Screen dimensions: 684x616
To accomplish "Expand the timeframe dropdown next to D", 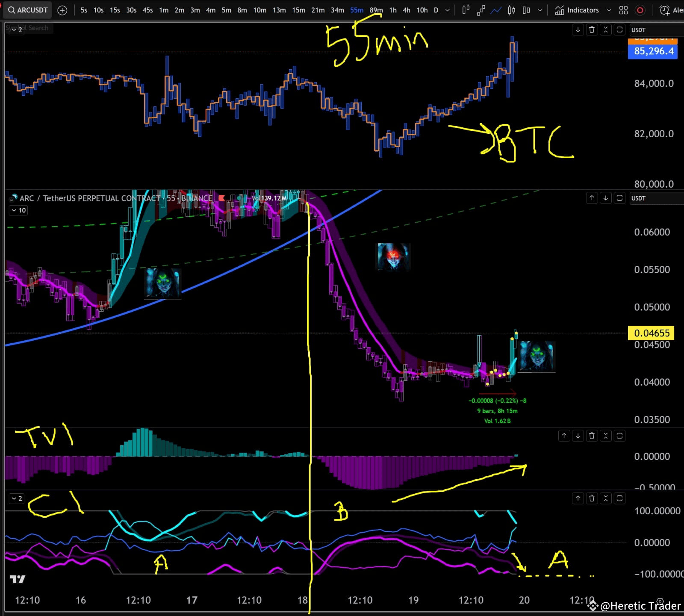I will (447, 10).
